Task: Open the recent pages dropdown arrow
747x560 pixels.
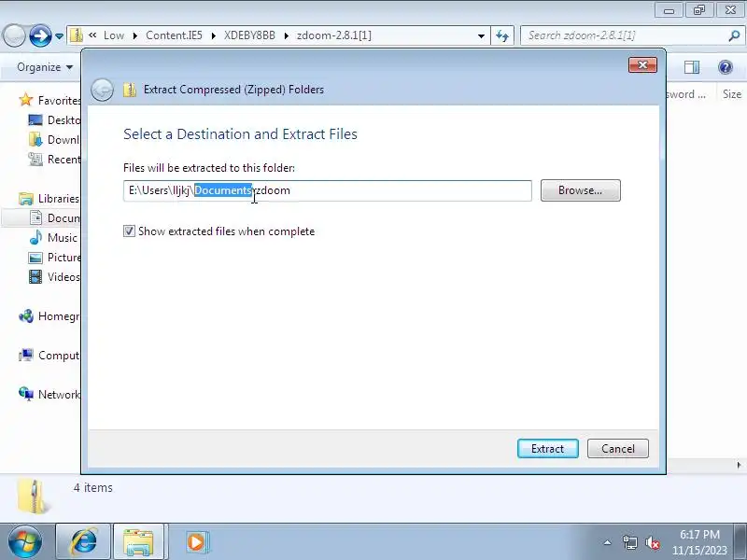Action: tap(59, 36)
